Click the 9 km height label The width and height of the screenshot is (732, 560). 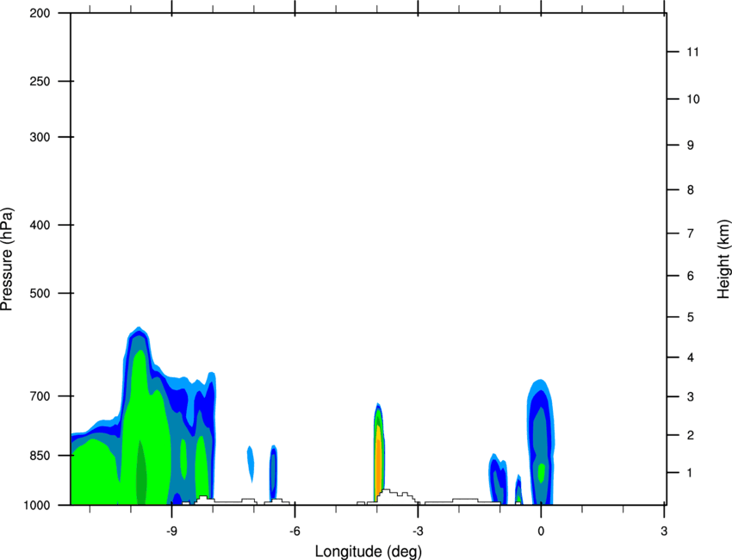tap(691, 146)
